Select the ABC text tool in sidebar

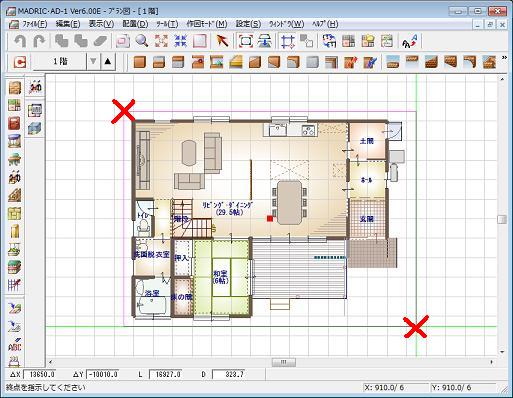tap(15, 345)
